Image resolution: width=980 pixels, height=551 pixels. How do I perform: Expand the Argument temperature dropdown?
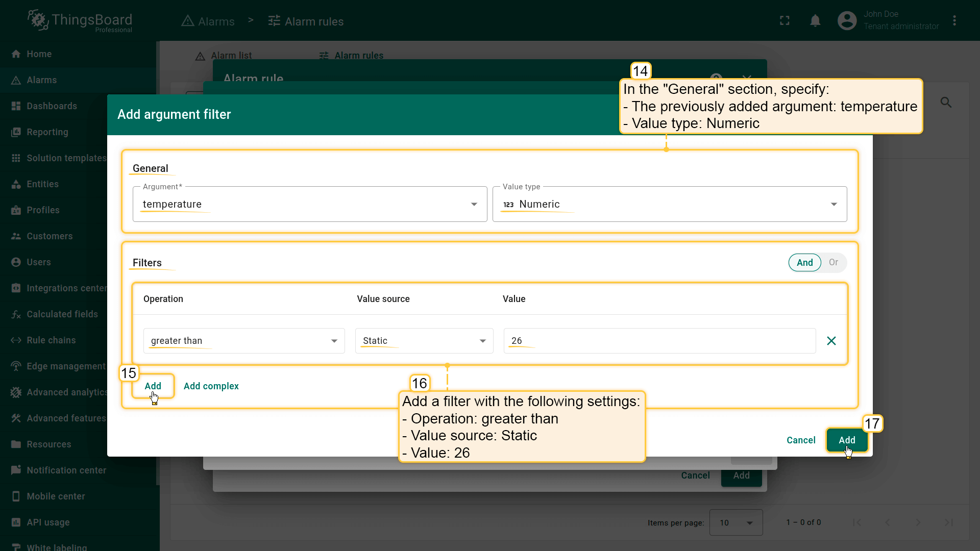[309, 204]
